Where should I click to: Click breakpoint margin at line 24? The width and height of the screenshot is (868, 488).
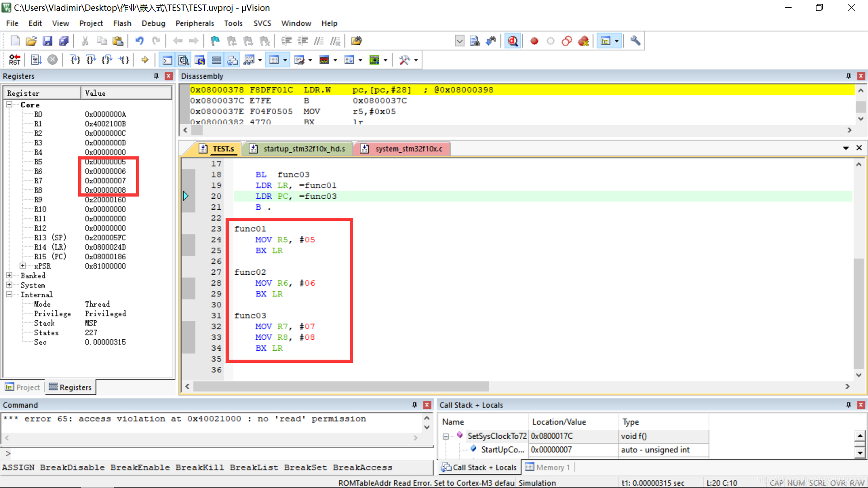point(188,239)
